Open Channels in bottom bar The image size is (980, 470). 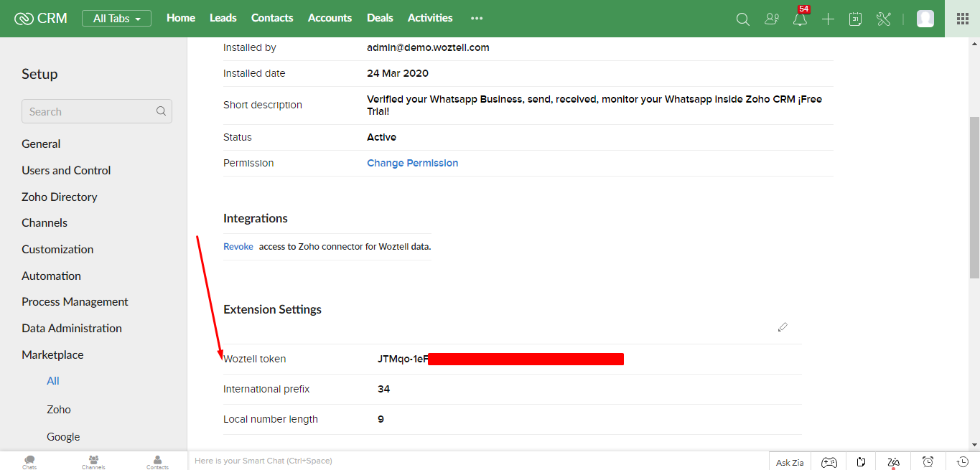click(x=93, y=461)
